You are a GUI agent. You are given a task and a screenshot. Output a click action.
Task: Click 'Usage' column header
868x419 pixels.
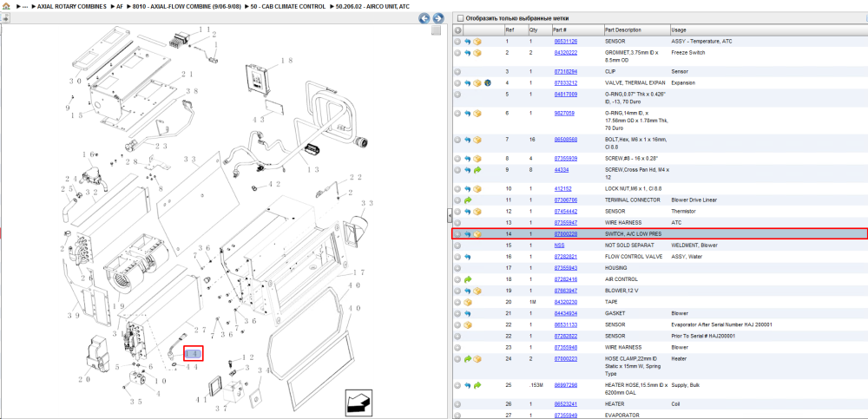click(679, 29)
